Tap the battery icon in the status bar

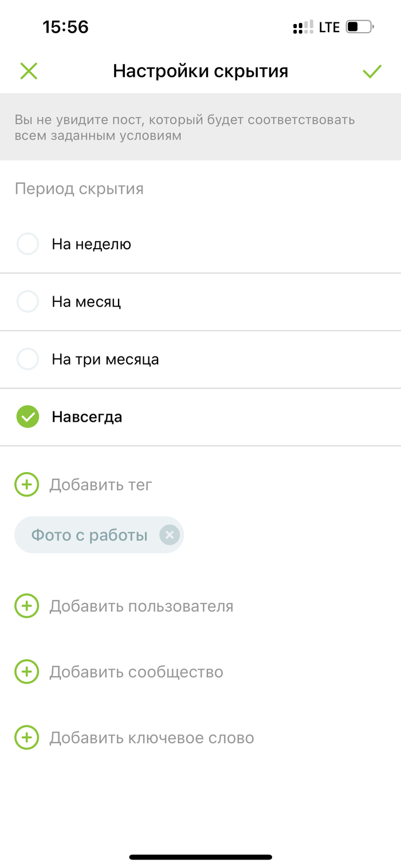[360, 27]
